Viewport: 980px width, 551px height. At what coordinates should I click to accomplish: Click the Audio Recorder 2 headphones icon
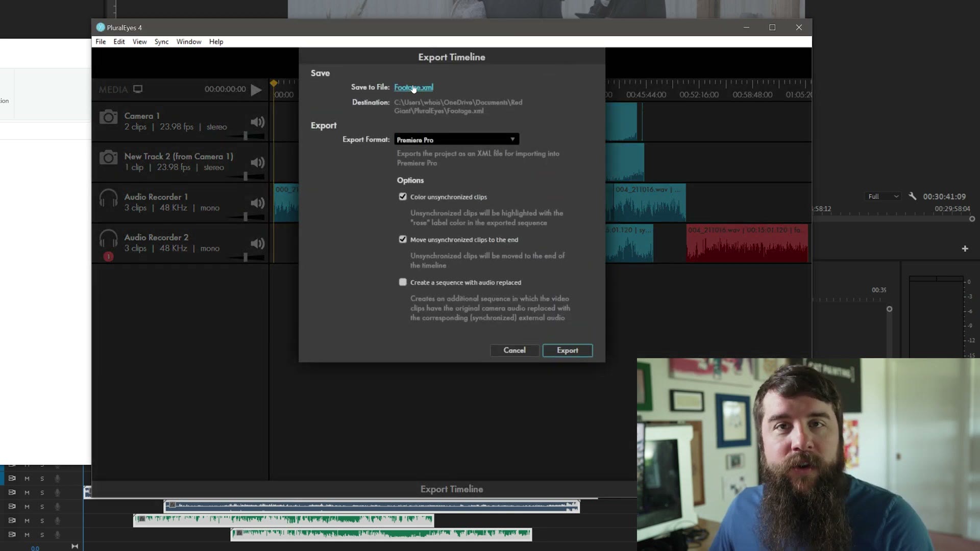pyautogui.click(x=108, y=238)
